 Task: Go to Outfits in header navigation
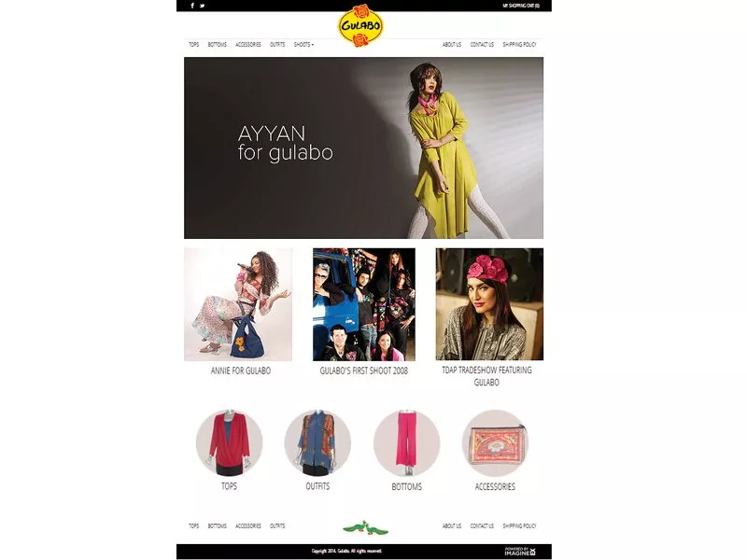coord(277,44)
